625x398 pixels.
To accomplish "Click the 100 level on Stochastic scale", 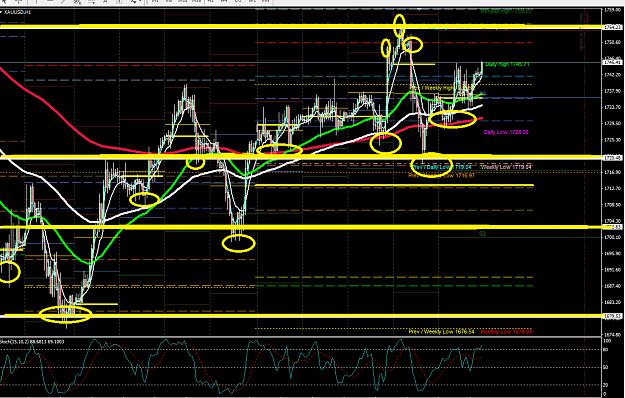I will pyautogui.click(x=608, y=341).
